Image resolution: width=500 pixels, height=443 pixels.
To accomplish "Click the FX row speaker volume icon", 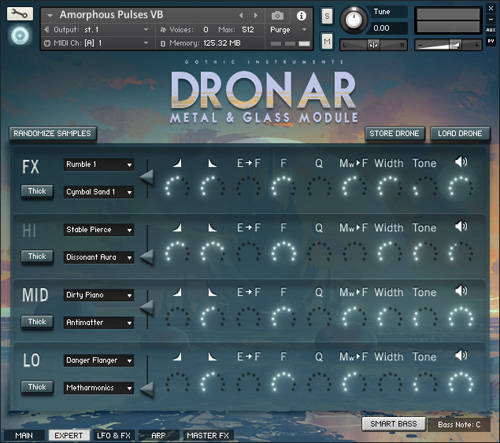I will click(x=461, y=162).
